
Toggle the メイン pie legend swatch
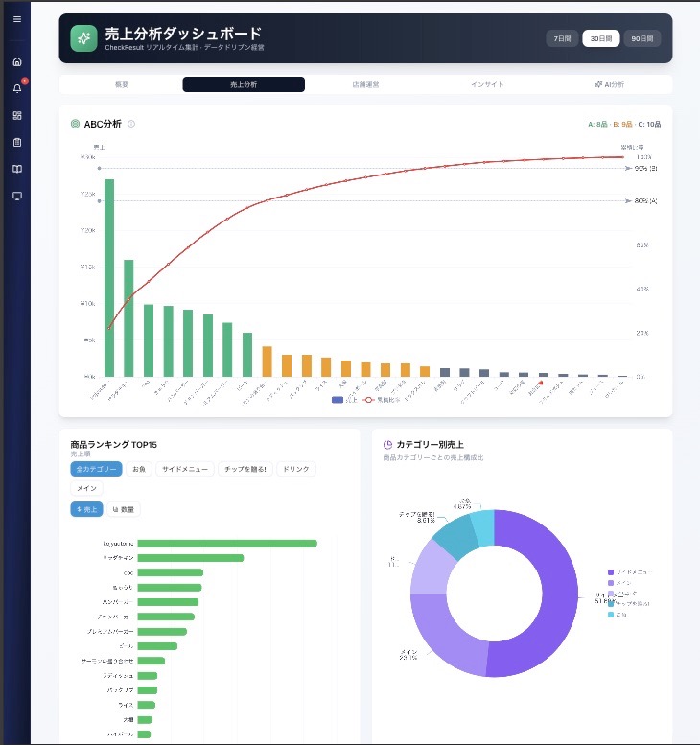click(x=611, y=583)
